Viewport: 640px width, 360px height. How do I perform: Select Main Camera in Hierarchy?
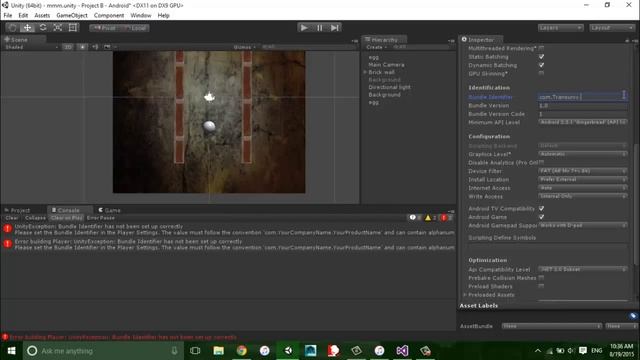(386, 65)
